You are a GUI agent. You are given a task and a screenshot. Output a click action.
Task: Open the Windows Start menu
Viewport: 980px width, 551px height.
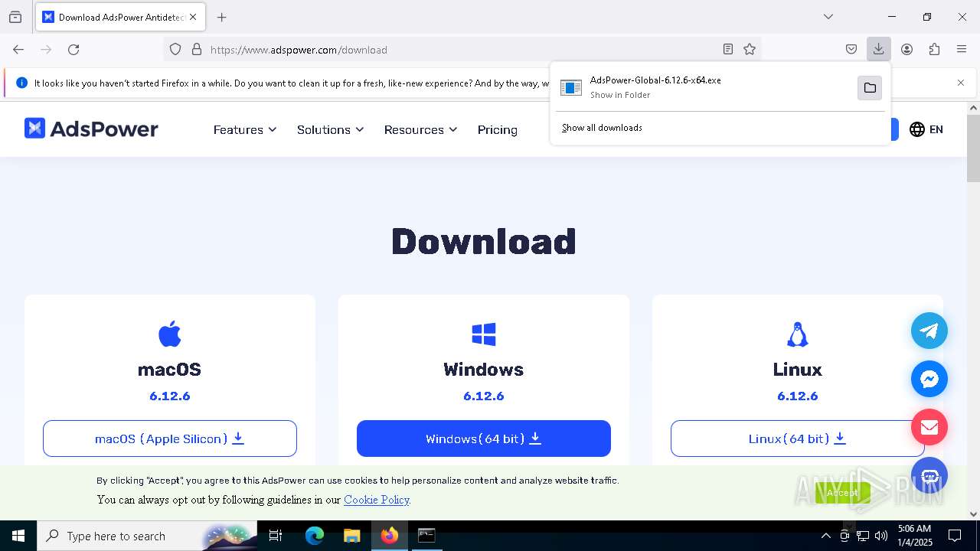18,536
